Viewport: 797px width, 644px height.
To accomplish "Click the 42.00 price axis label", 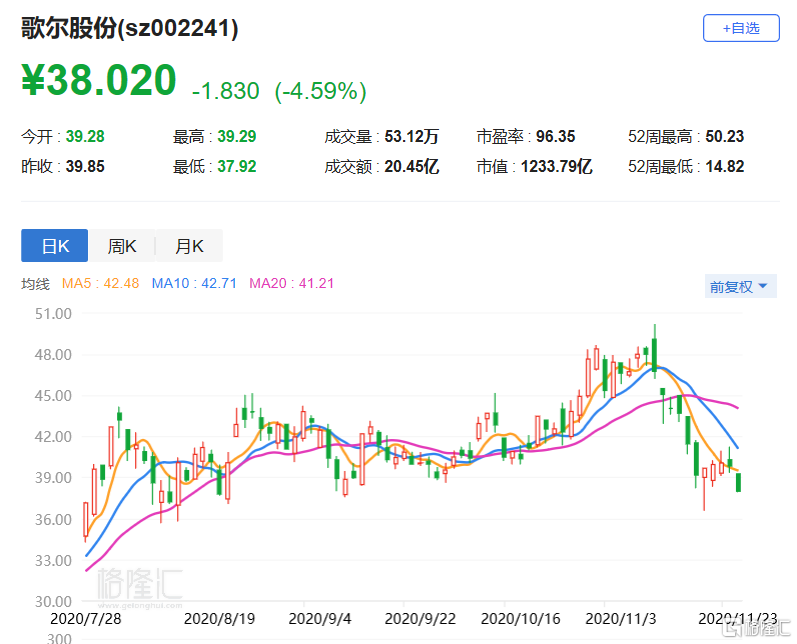I will tap(53, 437).
